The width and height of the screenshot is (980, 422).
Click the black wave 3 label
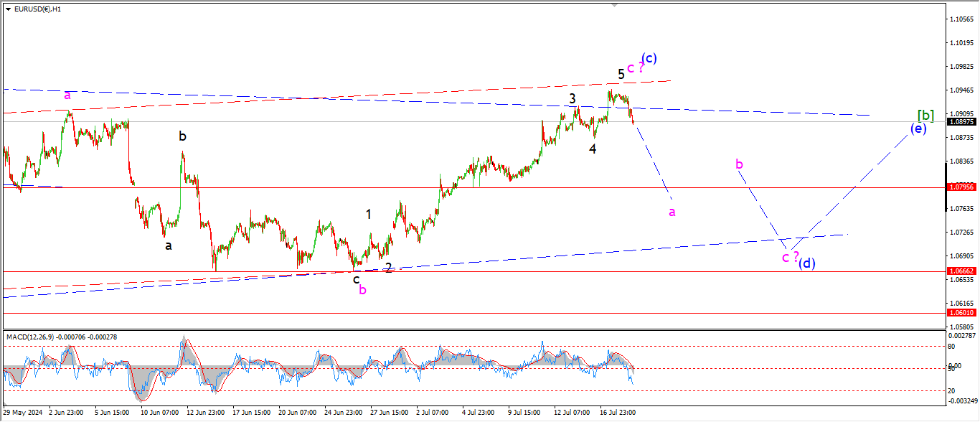coord(573,98)
